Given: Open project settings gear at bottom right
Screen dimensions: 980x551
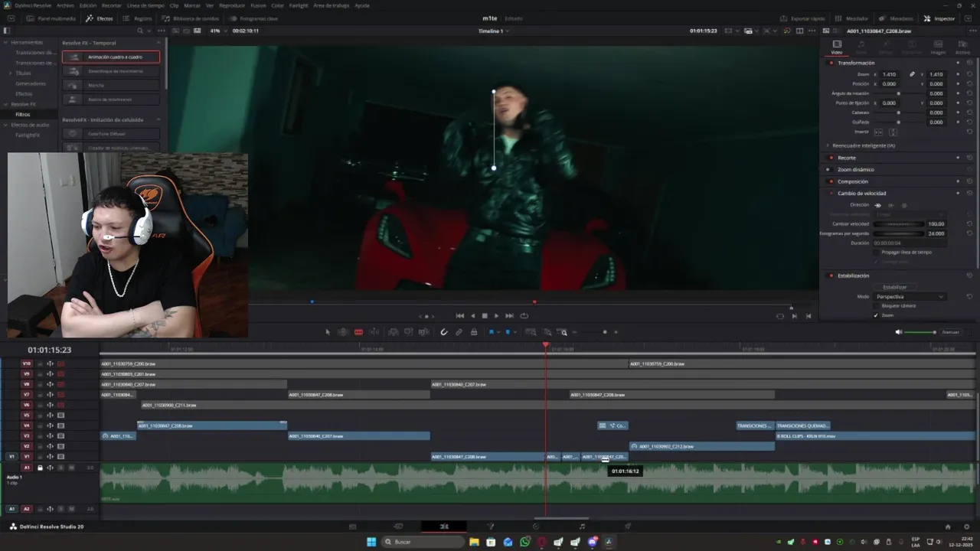Looking at the screenshot, I should (x=967, y=527).
